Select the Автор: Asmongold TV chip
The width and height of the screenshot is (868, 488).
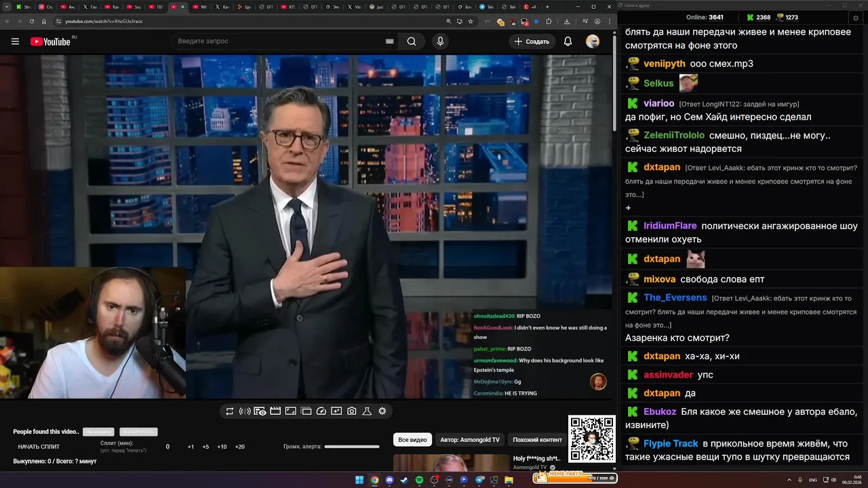(x=470, y=440)
